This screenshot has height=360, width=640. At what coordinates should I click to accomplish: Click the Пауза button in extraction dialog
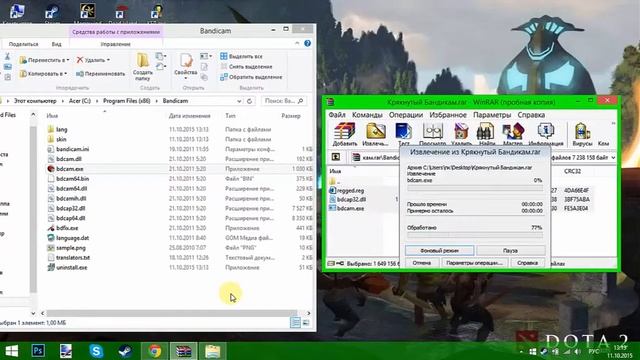(x=511, y=250)
